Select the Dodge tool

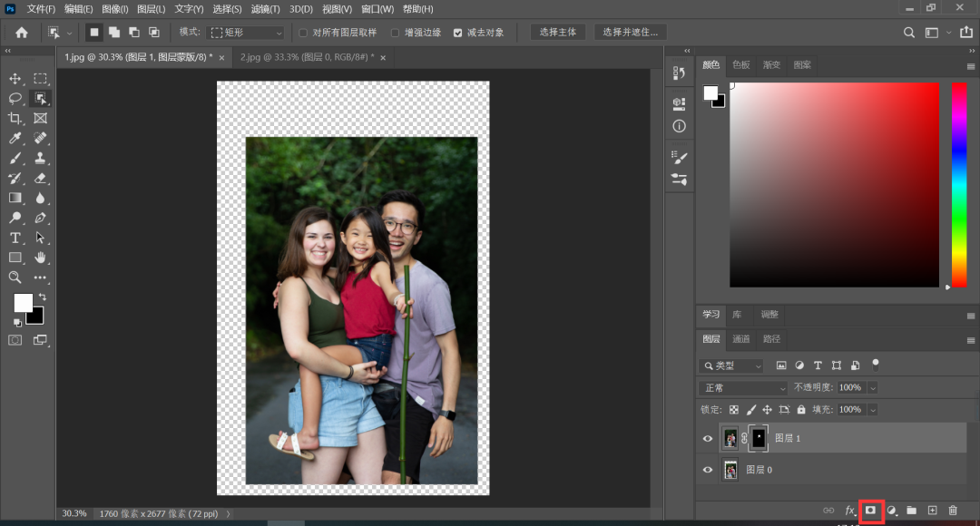15,218
